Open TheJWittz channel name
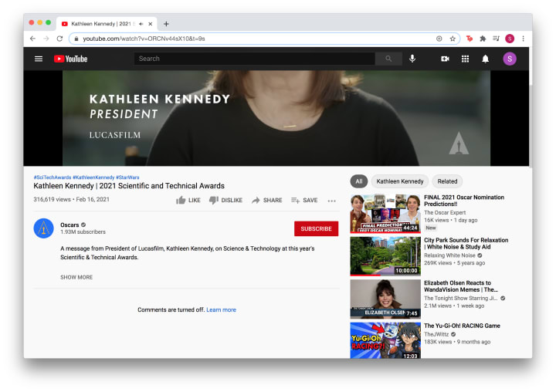Screen dimensions: 556x392 [436, 334]
